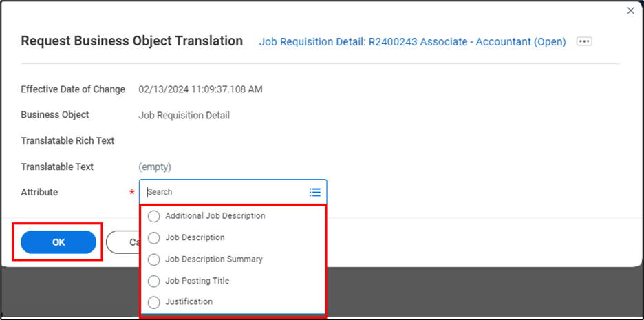The image size is (644, 320).
Task: Select the Additional Job Description radio button
Action: click(153, 216)
